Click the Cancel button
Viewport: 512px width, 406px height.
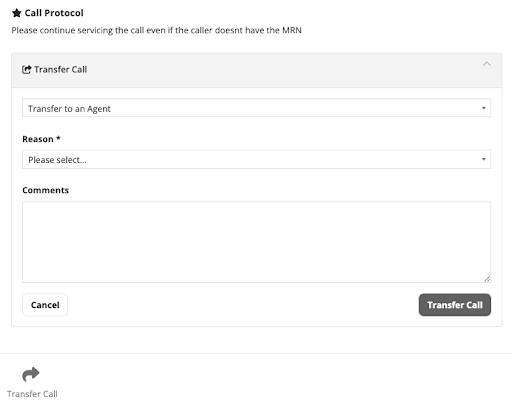click(45, 305)
